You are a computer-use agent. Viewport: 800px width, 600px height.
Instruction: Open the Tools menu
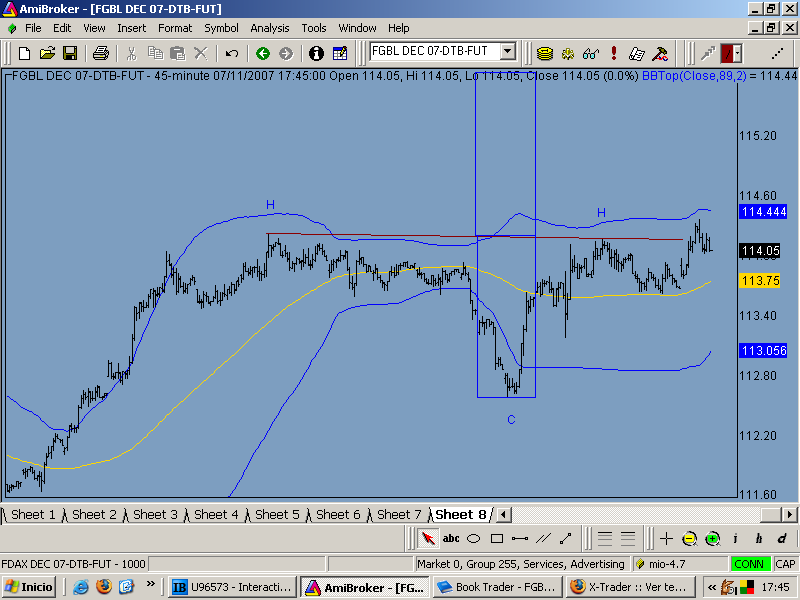314,28
